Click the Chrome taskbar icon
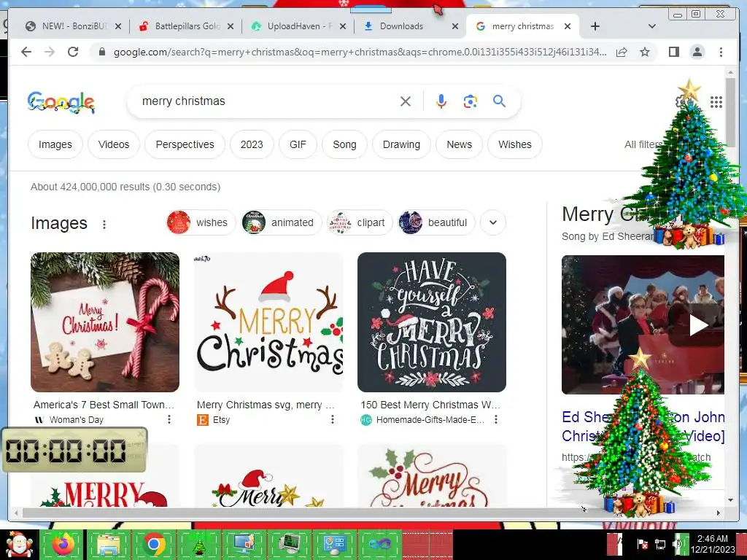747x560 pixels. pyautogui.click(x=155, y=544)
